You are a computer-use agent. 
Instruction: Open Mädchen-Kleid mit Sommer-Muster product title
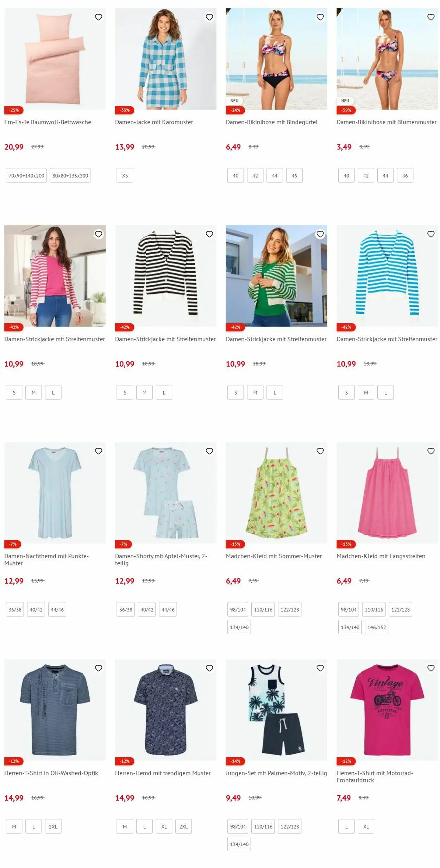click(274, 556)
